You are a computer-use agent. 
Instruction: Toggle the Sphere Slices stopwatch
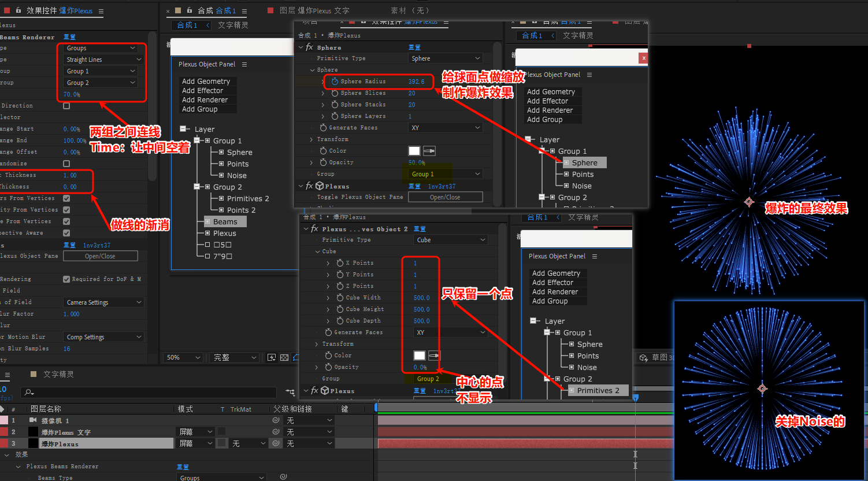[335, 93]
